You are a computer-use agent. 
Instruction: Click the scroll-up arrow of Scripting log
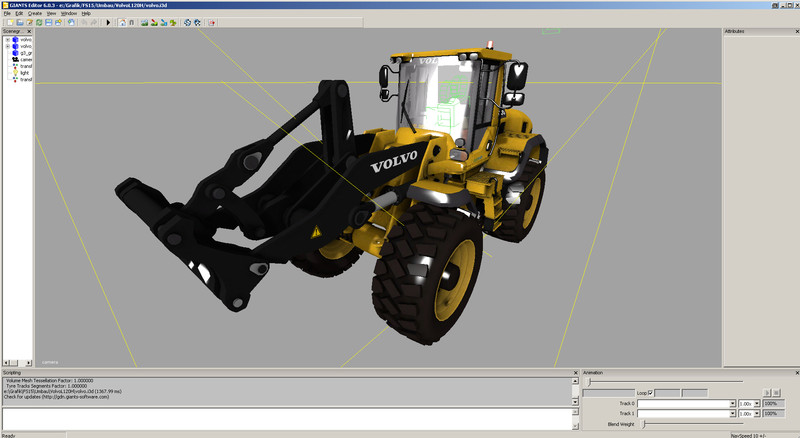tap(575, 381)
